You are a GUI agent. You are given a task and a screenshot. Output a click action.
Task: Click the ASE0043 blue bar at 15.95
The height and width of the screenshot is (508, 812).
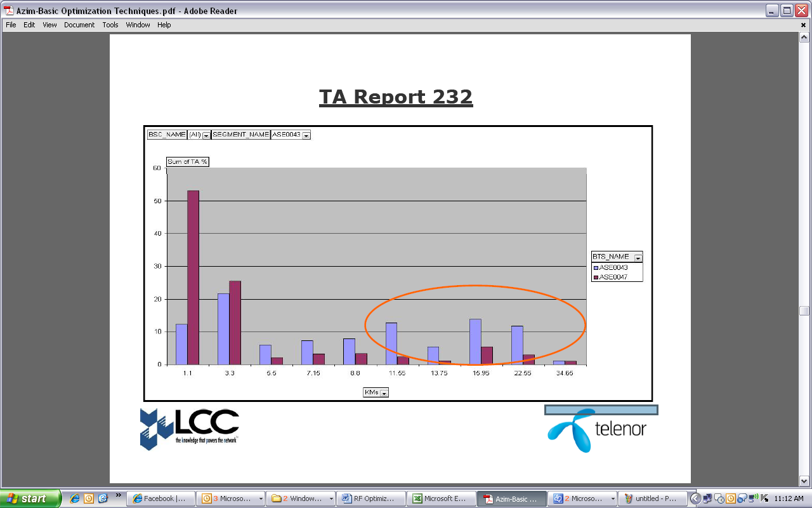click(475, 342)
